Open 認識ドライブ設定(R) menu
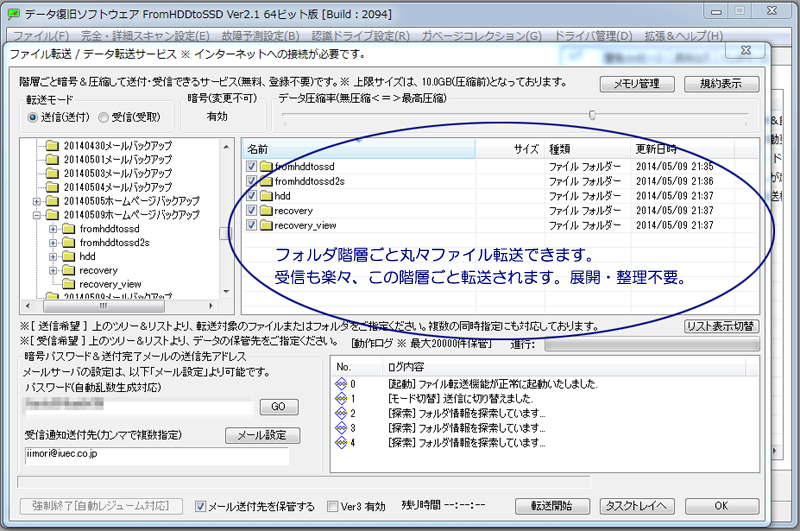This screenshot has width=800, height=531. coord(361,36)
